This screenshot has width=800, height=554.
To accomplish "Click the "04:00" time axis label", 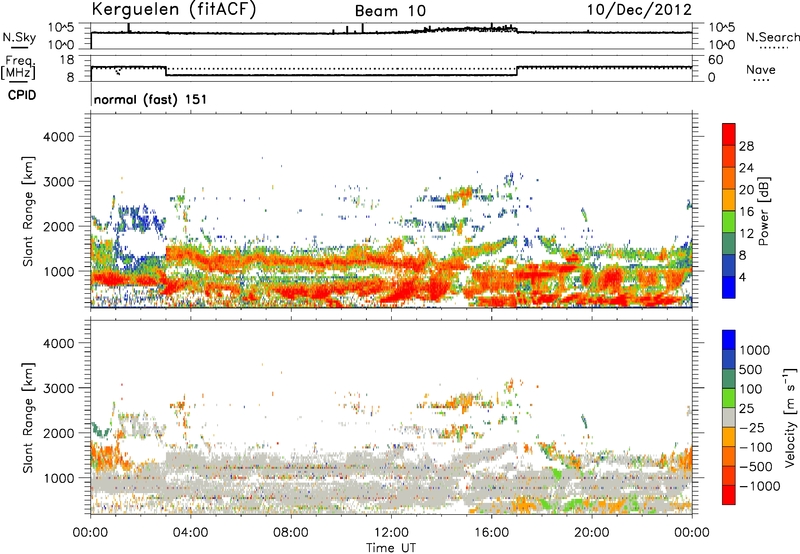I will click(x=190, y=533).
